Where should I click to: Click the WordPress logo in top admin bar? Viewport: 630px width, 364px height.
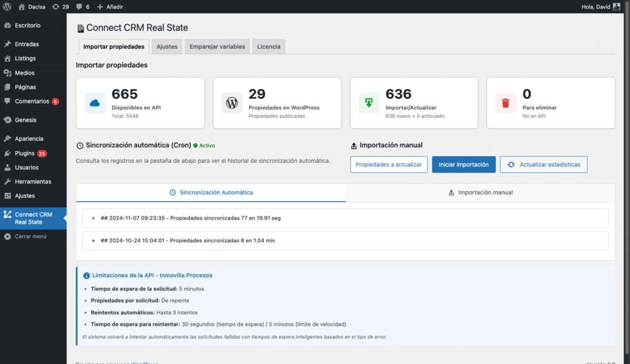[x=7, y=6]
